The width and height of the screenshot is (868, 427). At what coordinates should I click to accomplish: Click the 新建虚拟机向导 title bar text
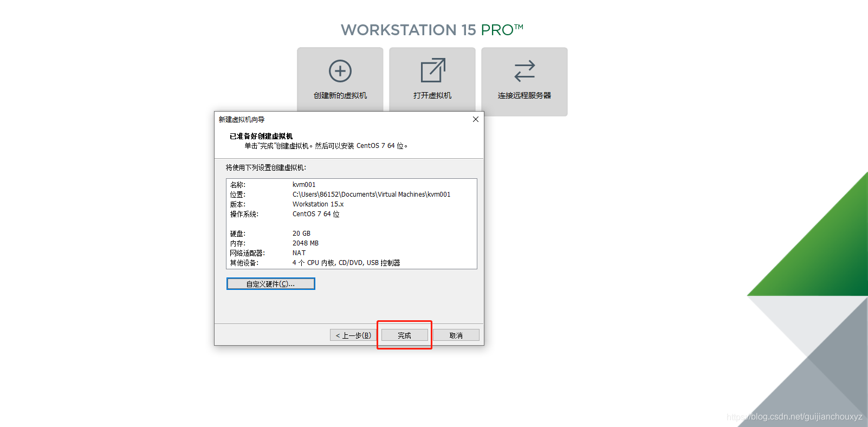click(x=242, y=119)
